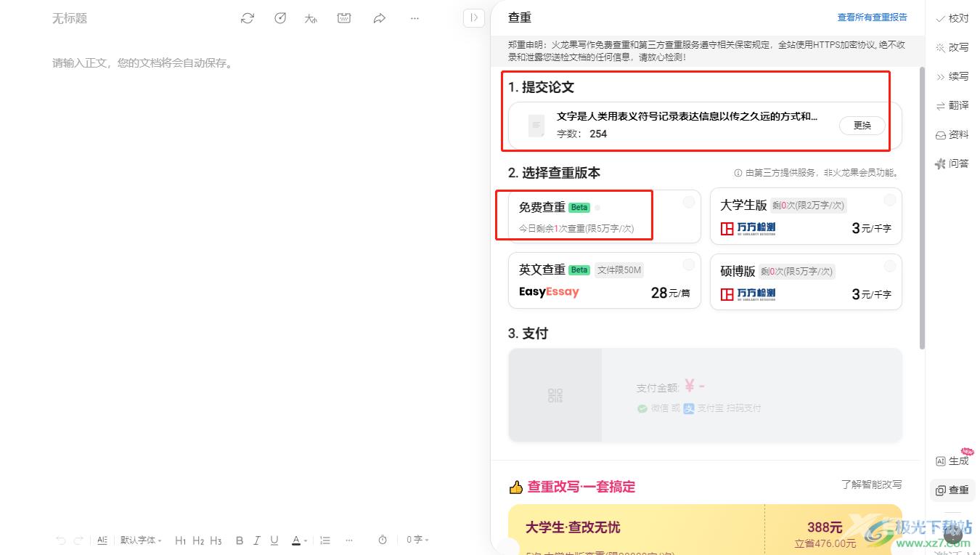The image size is (980, 555).
Task: Click the info icon beside 由第三方提供服务
Action: tap(738, 173)
